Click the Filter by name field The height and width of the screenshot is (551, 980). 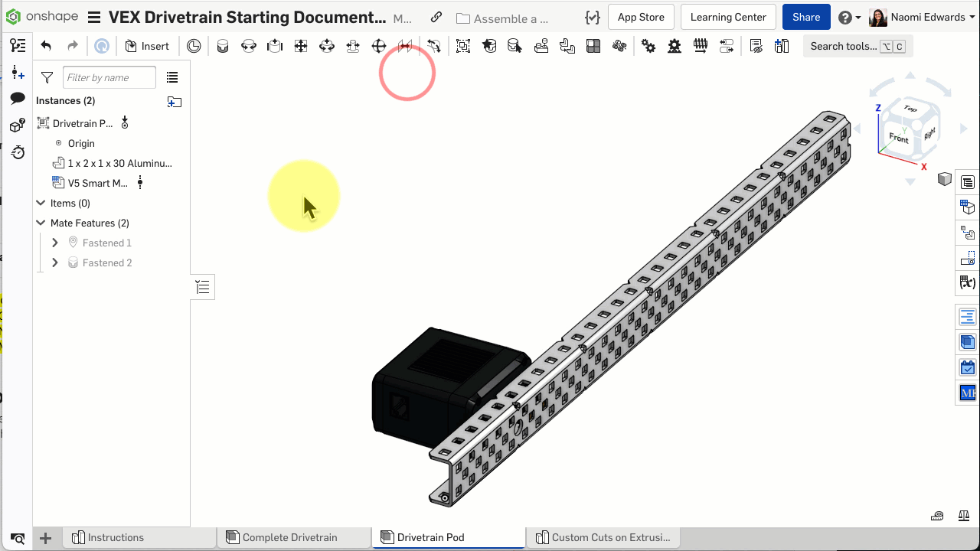(x=109, y=77)
